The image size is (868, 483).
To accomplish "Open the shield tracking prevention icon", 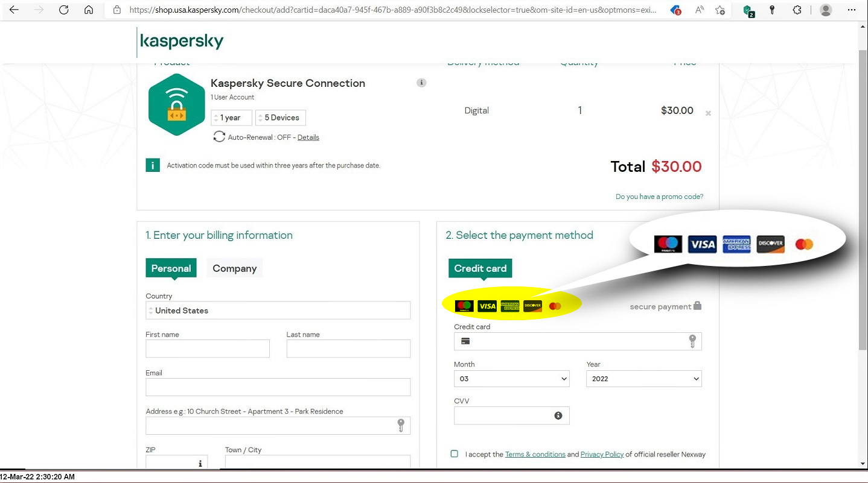I will pyautogui.click(x=677, y=10).
